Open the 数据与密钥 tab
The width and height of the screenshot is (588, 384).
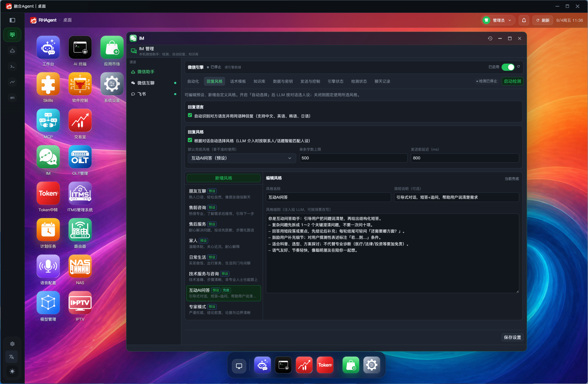pos(283,81)
